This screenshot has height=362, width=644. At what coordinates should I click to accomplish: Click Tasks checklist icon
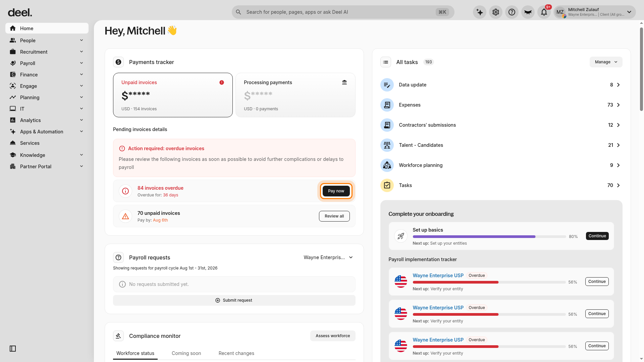[x=387, y=185]
